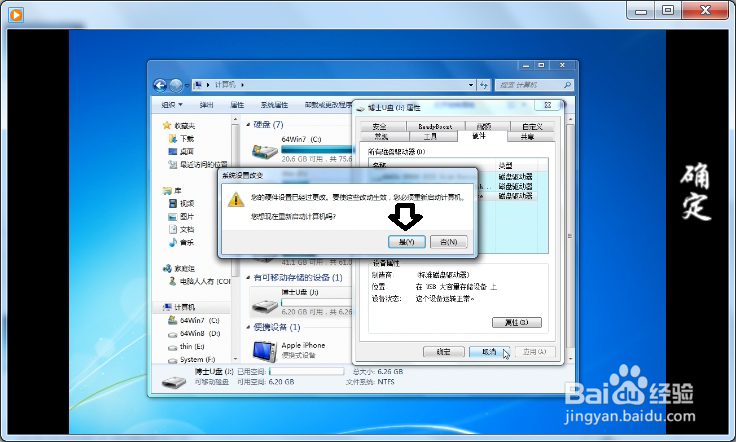
Task: Click the 博士U盘 (J:) removable drive icon
Action: point(265,306)
